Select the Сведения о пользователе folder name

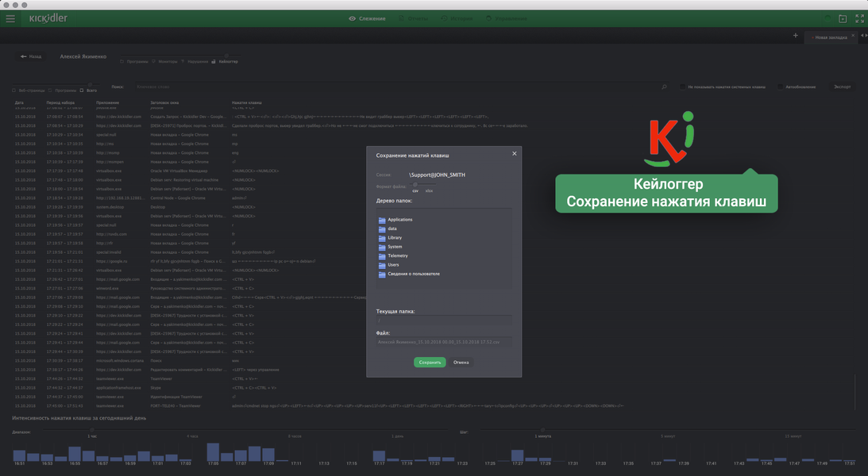pyautogui.click(x=414, y=274)
